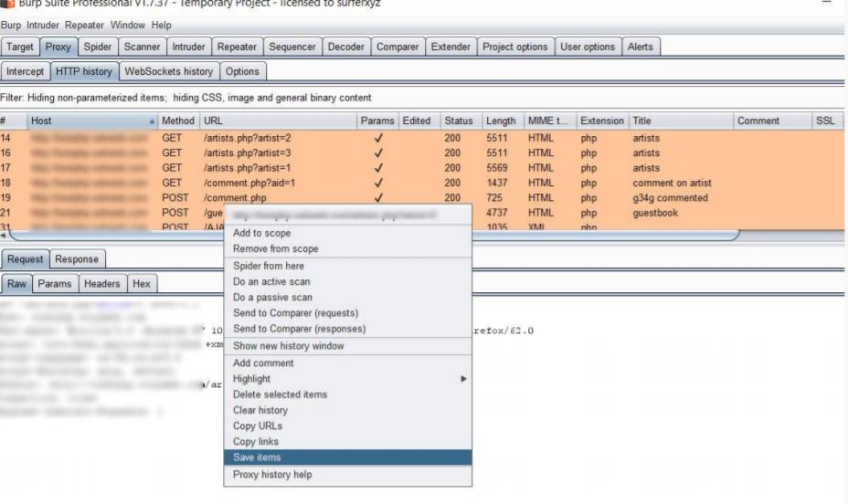Switch to the Extender tab

tap(450, 47)
